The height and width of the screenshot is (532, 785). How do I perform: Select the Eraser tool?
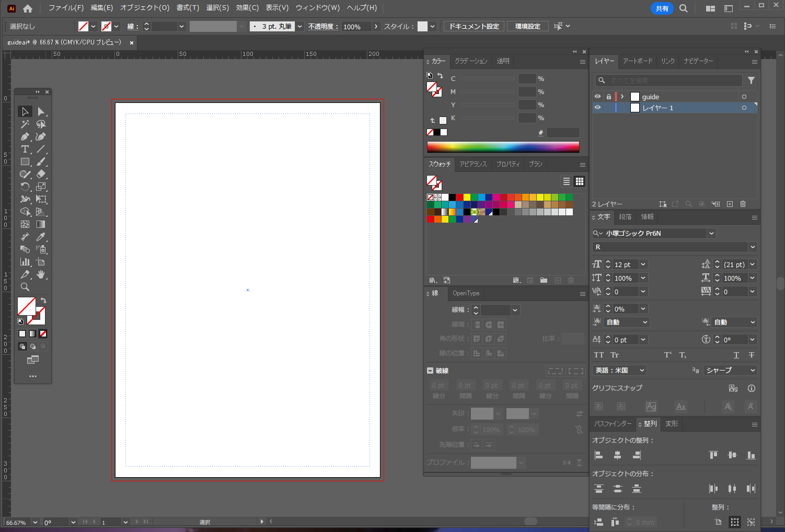[x=41, y=174]
